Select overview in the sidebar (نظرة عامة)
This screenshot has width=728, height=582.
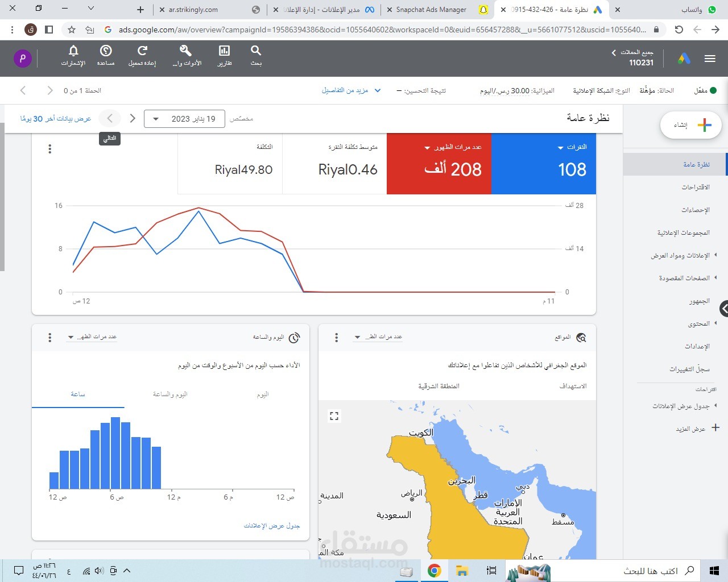pos(675,164)
